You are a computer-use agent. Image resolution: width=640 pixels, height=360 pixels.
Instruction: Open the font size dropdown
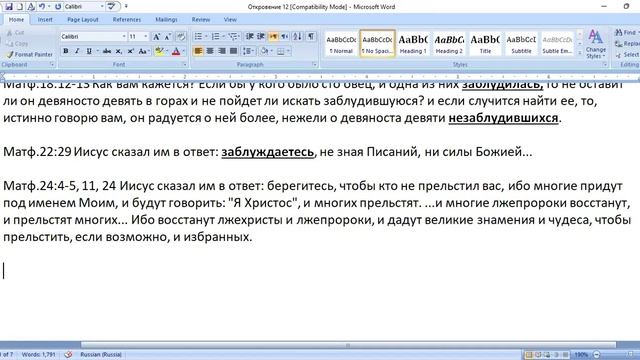point(146,37)
